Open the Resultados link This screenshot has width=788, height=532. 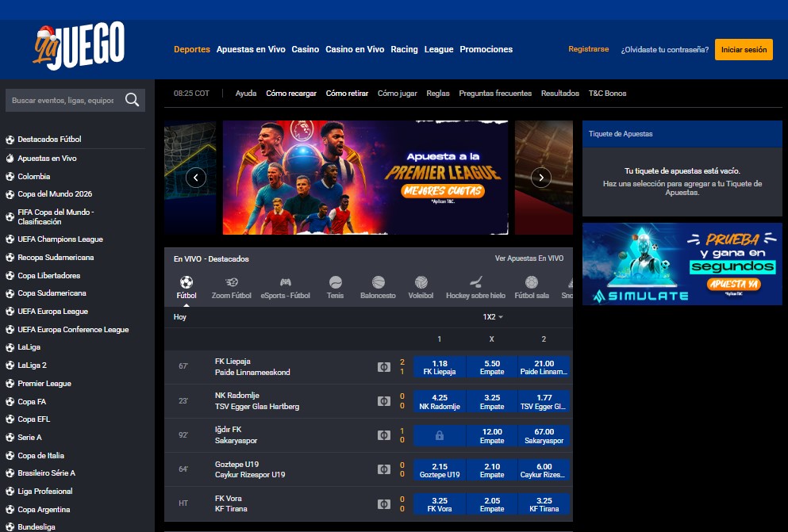[560, 94]
